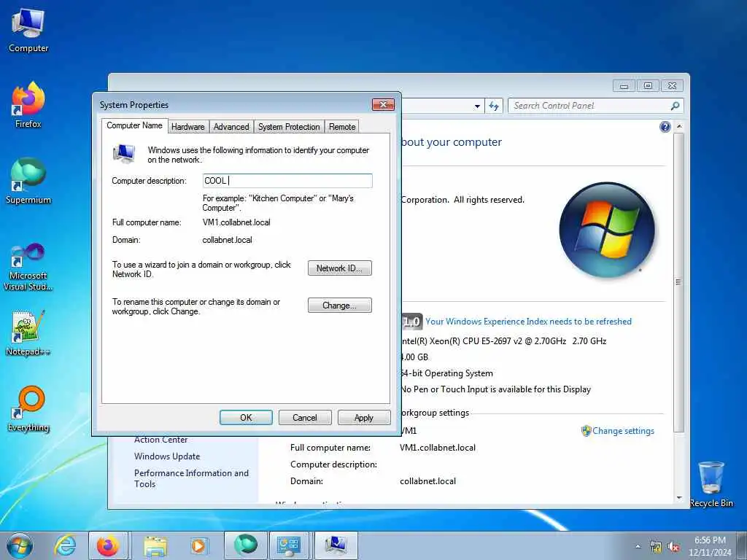Click the System window scrollbar up arrow

click(679, 127)
